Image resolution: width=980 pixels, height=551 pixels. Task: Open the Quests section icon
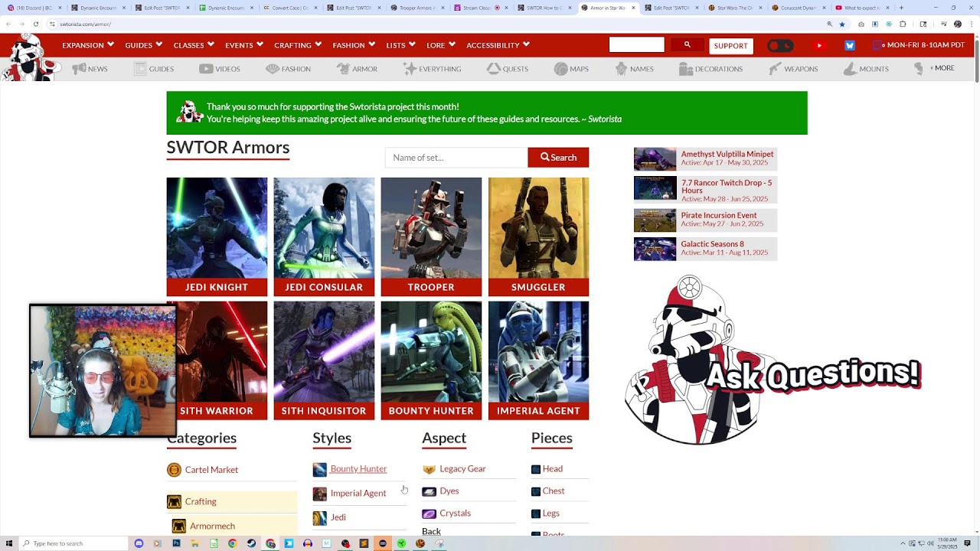(x=494, y=69)
